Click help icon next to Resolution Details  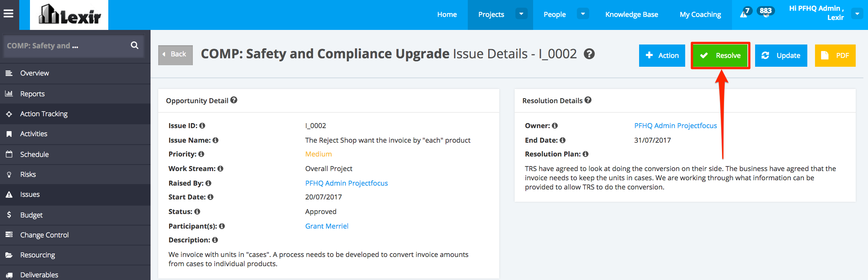coord(588,100)
